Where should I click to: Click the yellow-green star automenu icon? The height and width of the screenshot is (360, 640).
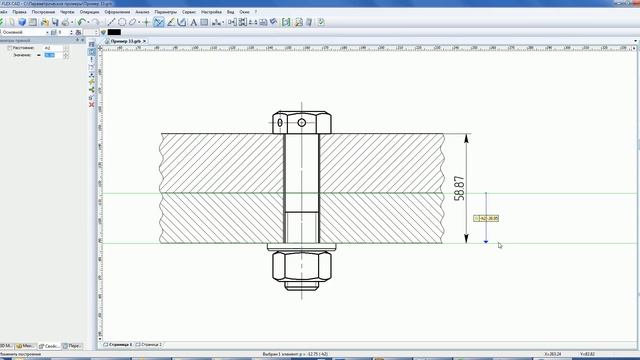pos(91,82)
